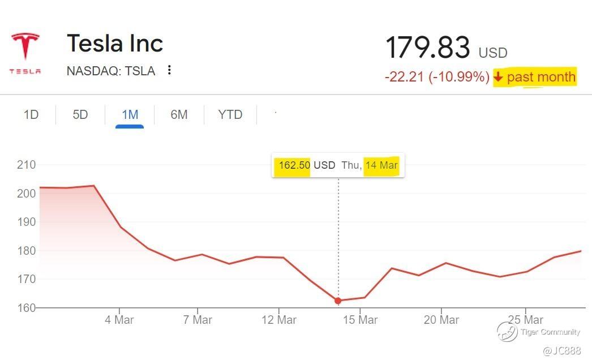Screen dimensions: 592x364
Task: Select the YTD time range tab
Action: click(230, 115)
